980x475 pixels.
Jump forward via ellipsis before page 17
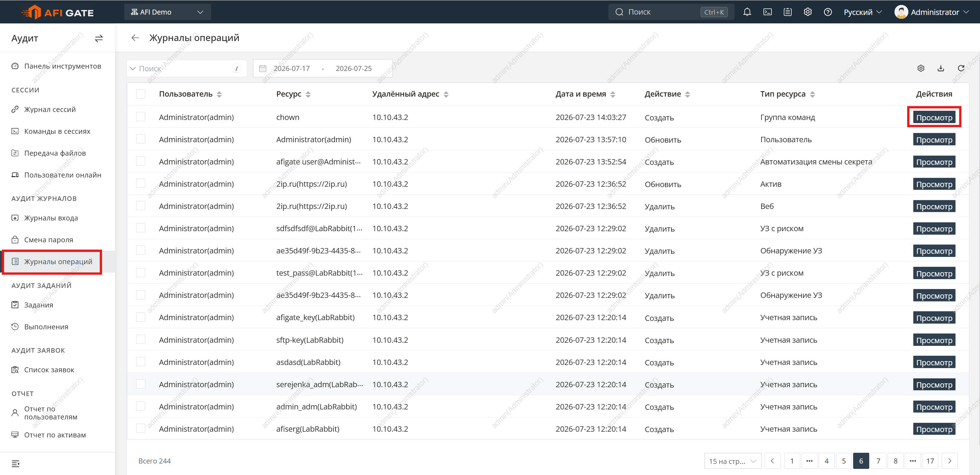(x=913, y=461)
